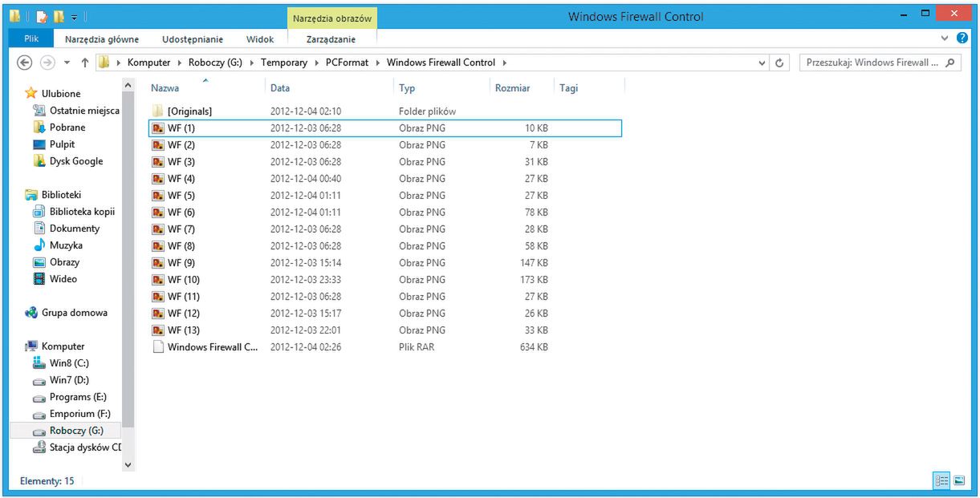Expand breadcrumb arrow after Komputer
The height and width of the screenshot is (498, 980).
180,63
